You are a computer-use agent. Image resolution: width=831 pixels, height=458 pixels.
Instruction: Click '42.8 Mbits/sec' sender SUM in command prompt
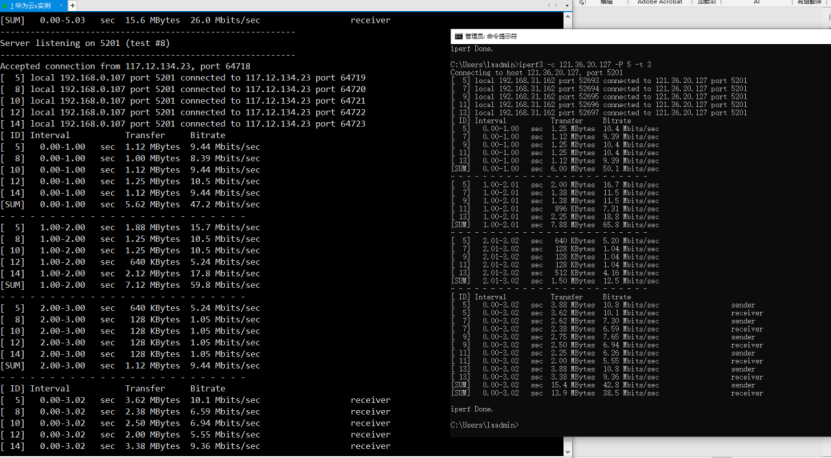(631, 385)
